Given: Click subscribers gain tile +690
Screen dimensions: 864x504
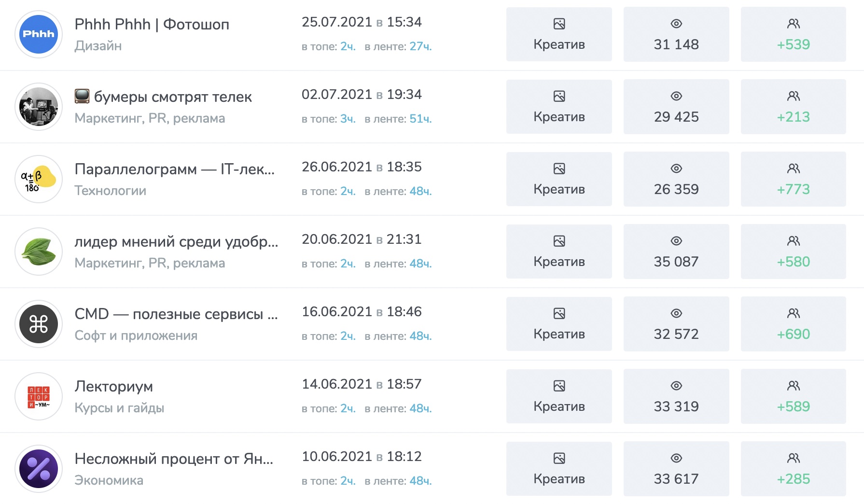Looking at the screenshot, I should click(794, 324).
